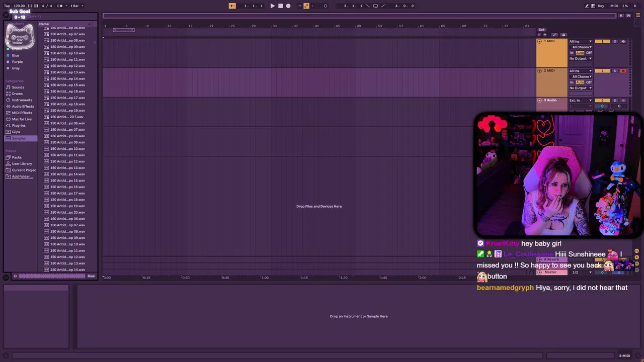The width and height of the screenshot is (644, 362).
Task: Open the 1 Bar quantization dropdown
Action: point(75,6)
